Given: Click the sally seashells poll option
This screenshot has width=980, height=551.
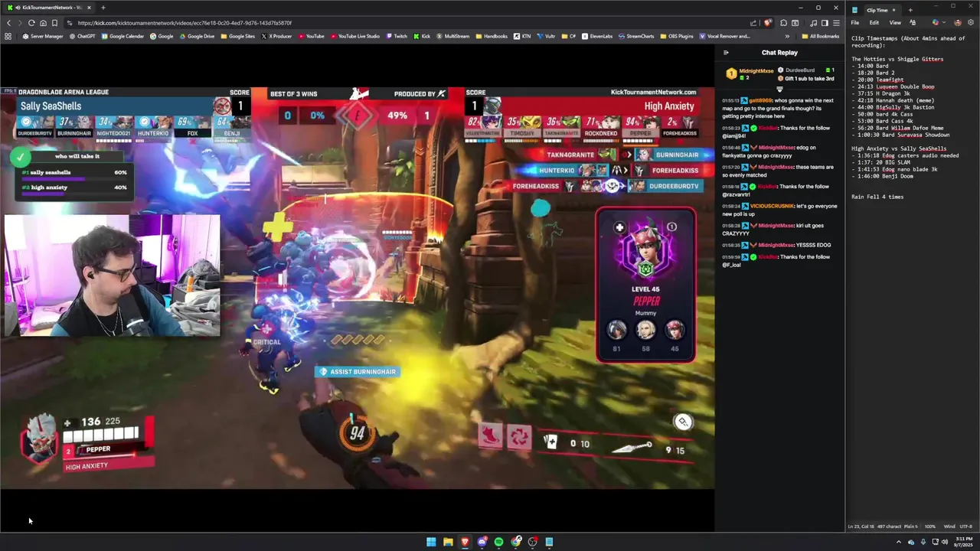Looking at the screenshot, I should [x=74, y=174].
